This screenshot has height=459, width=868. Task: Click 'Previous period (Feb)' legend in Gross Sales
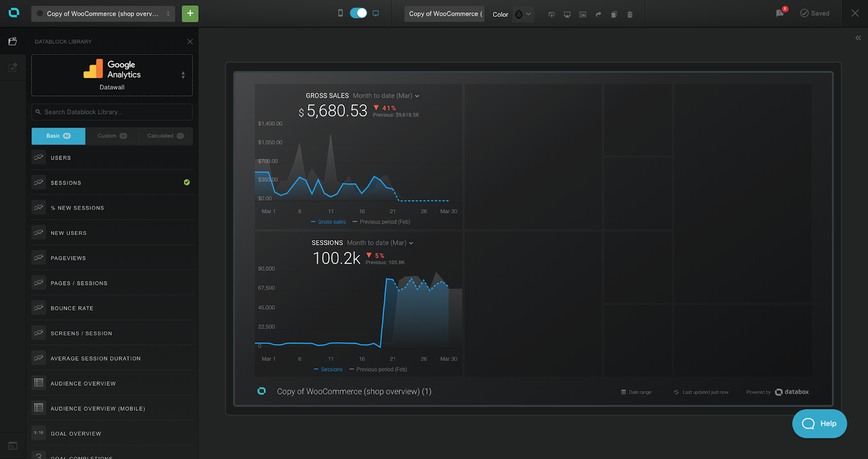tap(381, 222)
